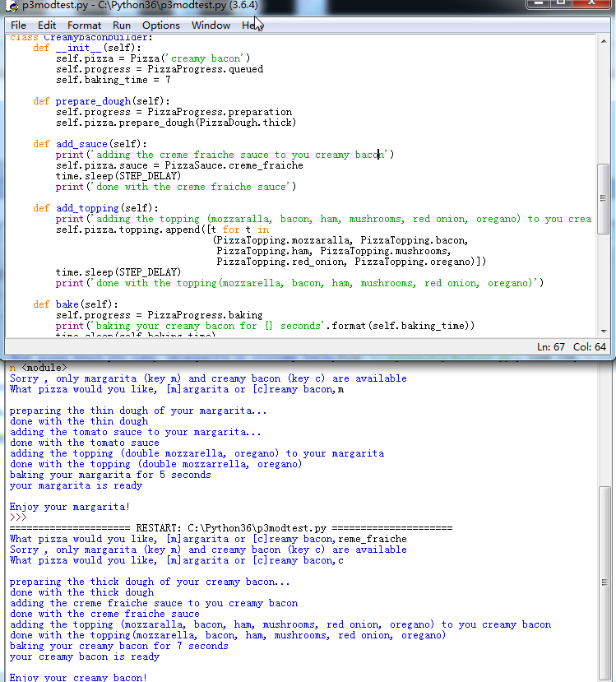The width and height of the screenshot is (616, 682).
Task: Click the 'def bake(self):' line in editor
Action: (76, 304)
